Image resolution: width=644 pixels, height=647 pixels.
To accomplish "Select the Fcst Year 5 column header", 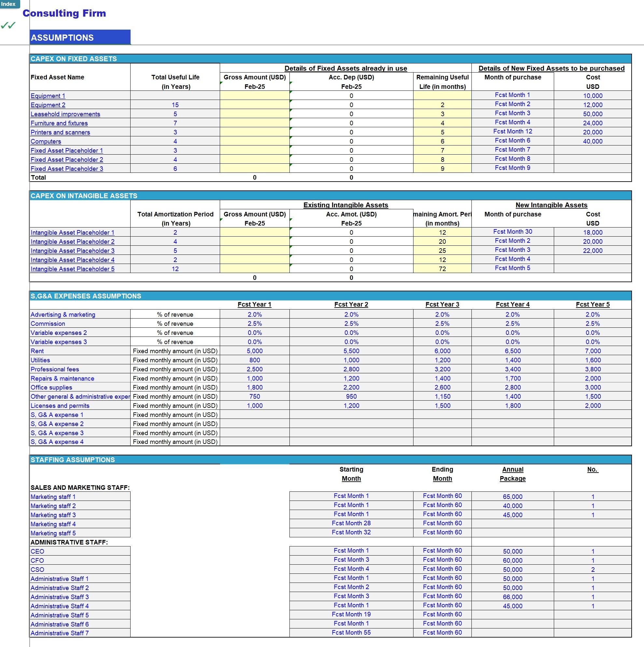I will pos(593,304).
